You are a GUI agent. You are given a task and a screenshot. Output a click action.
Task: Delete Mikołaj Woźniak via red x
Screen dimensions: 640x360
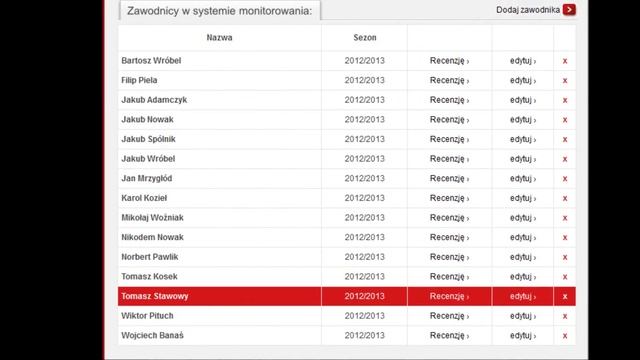click(x=565, y=218)
